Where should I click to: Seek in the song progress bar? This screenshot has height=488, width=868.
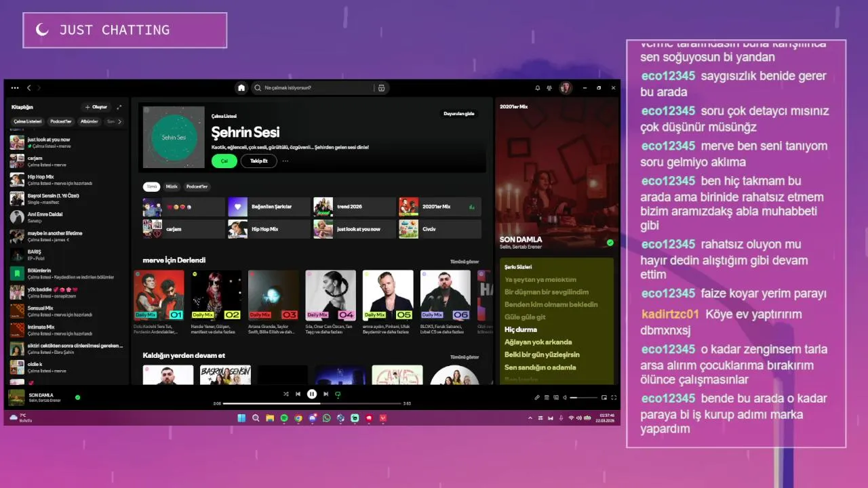312,403
